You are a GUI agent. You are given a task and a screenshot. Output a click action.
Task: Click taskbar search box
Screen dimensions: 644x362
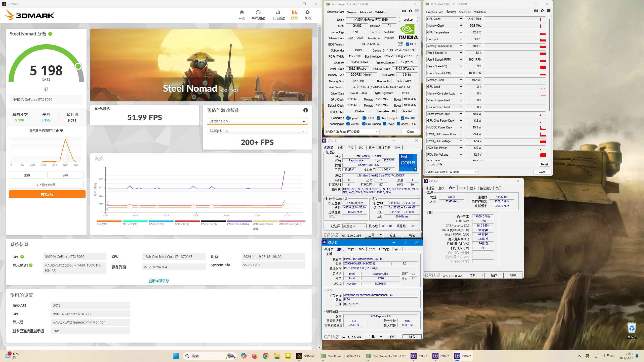[210, 356]
